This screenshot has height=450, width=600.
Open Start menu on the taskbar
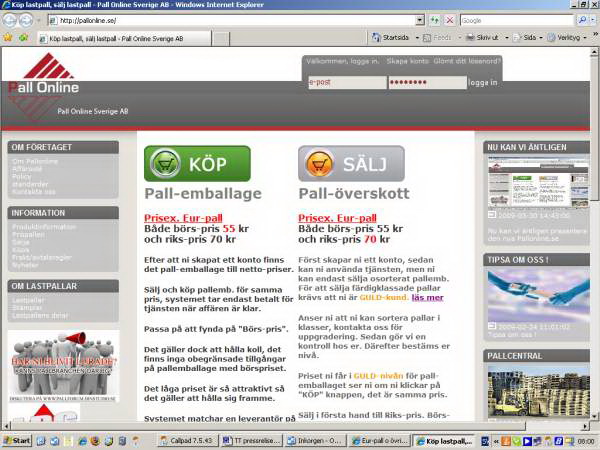click(17, 440)
